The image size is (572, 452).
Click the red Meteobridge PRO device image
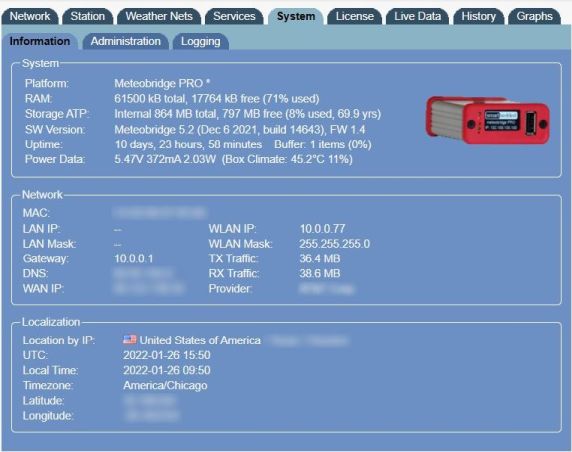point(488,120)
